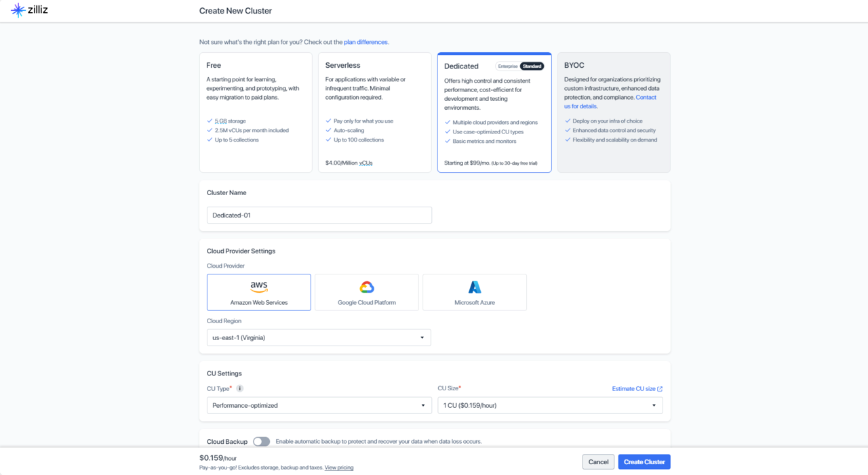Click the Cluster Name input field
Viewport: 868px width, 475px height.
click(319, 215)
